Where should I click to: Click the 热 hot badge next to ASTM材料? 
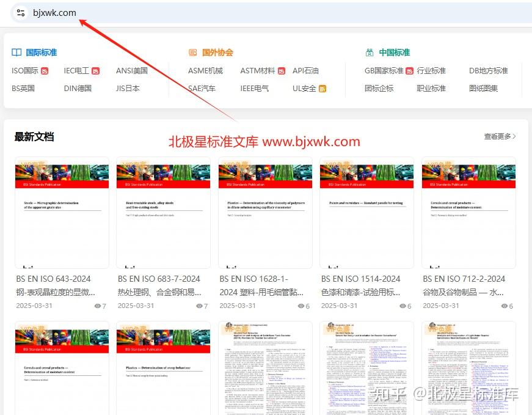(x=281, y=71)
